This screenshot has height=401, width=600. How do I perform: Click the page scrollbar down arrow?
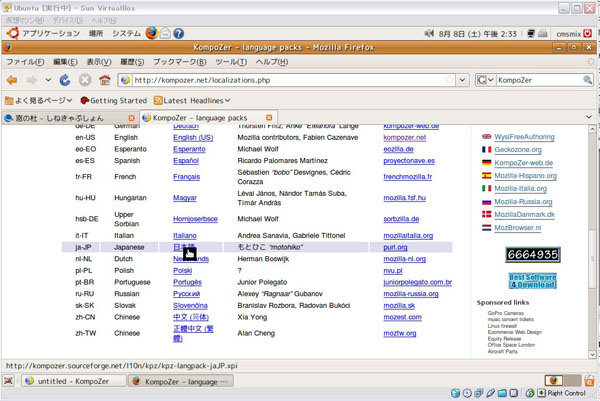pos(592,355)
